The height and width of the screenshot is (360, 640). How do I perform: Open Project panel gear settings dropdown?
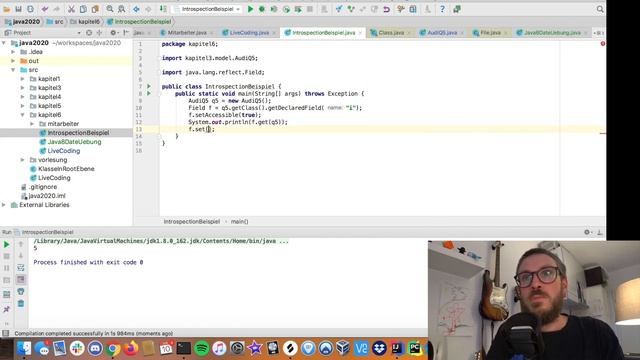(x=114, y=33)
